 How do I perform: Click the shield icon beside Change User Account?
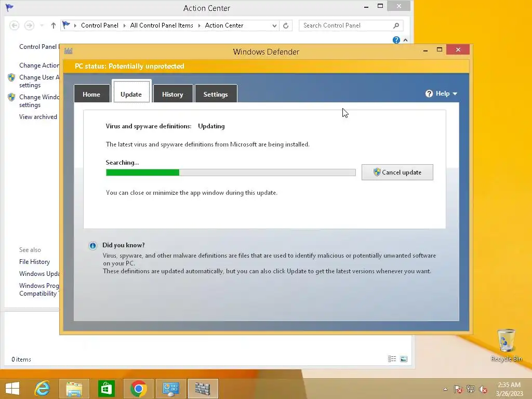(11, 78)
